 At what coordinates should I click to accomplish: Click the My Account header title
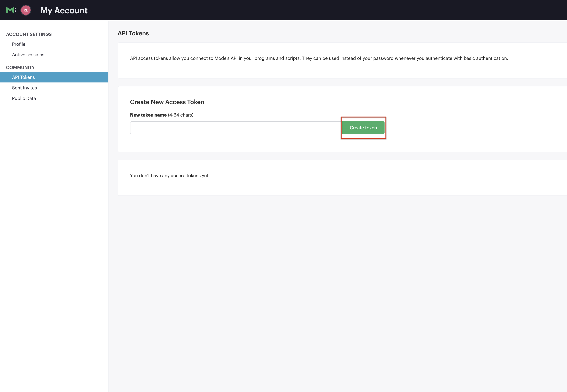[x=64, y=10]
